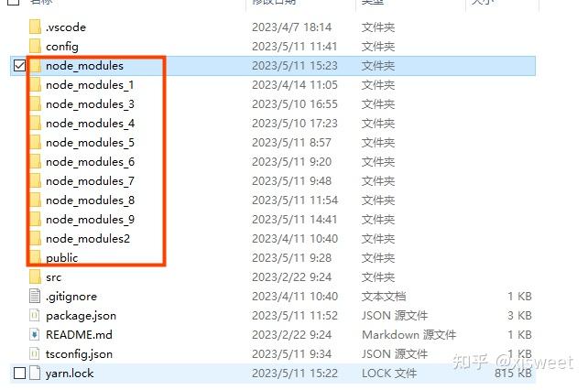The height and width of the screenshot is (390, 588).
Task: Select the config folder icon
Action: pos(35,46)
